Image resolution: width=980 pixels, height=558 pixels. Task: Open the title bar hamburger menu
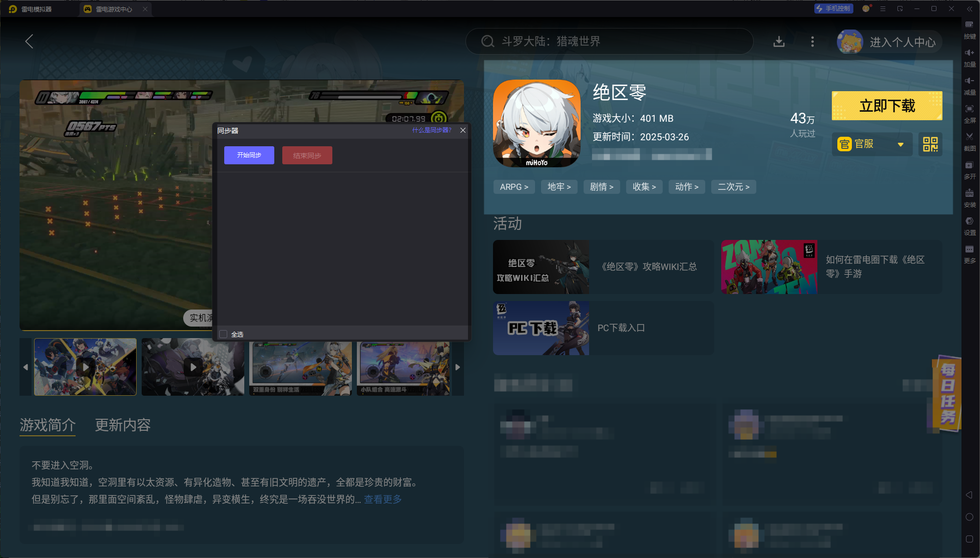[x=883, y=9]
